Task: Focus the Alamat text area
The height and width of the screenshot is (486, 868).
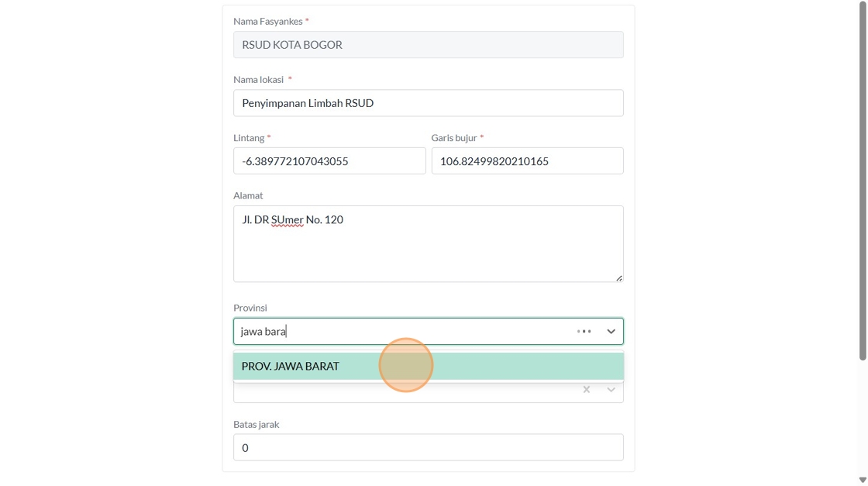Action: pos(428,243)
